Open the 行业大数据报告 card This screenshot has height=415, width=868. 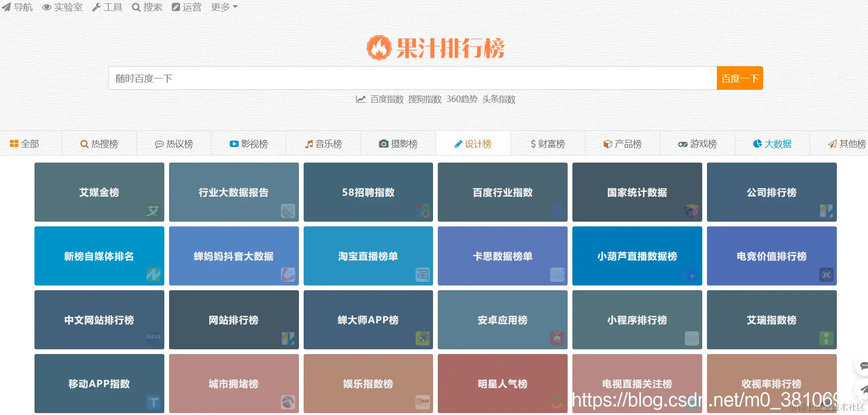(234, 192)
